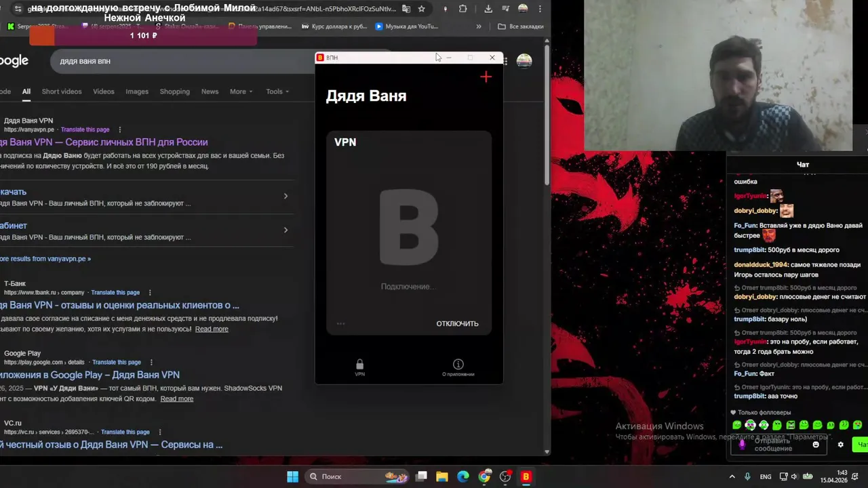Viewport: 868px width, 488px height.
Task: Open vc.ru 'честный отзыв' result link
Action: (111, 445)
